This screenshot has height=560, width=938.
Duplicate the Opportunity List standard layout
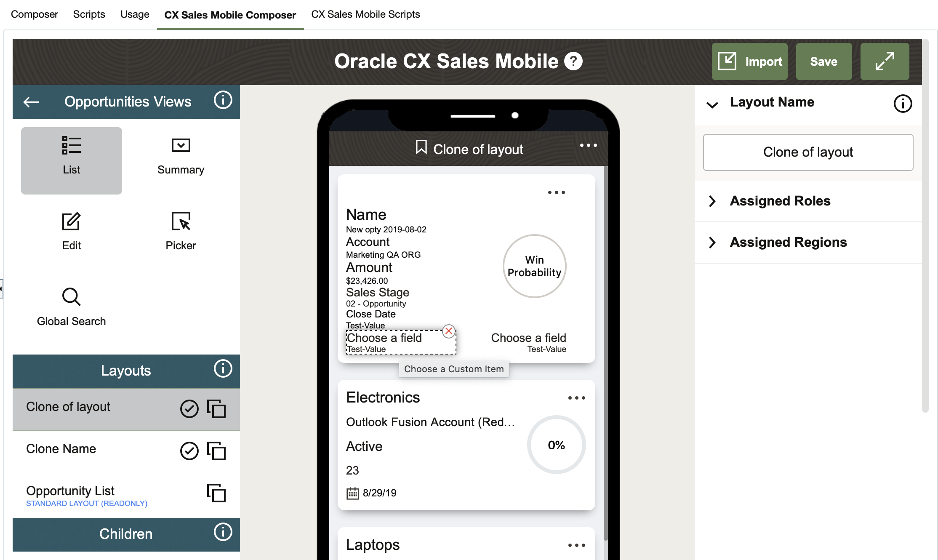pos(216,493)
